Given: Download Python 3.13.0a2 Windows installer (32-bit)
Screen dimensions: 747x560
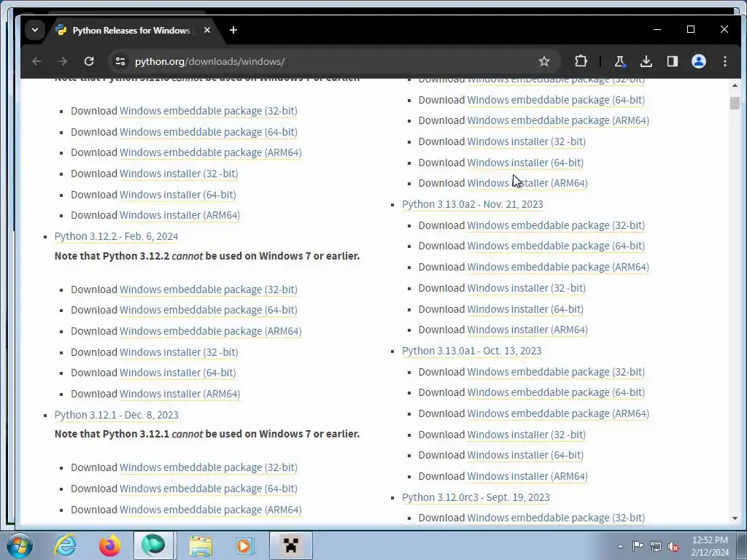Looking at the screenshot, I should [x=527, y=288].
